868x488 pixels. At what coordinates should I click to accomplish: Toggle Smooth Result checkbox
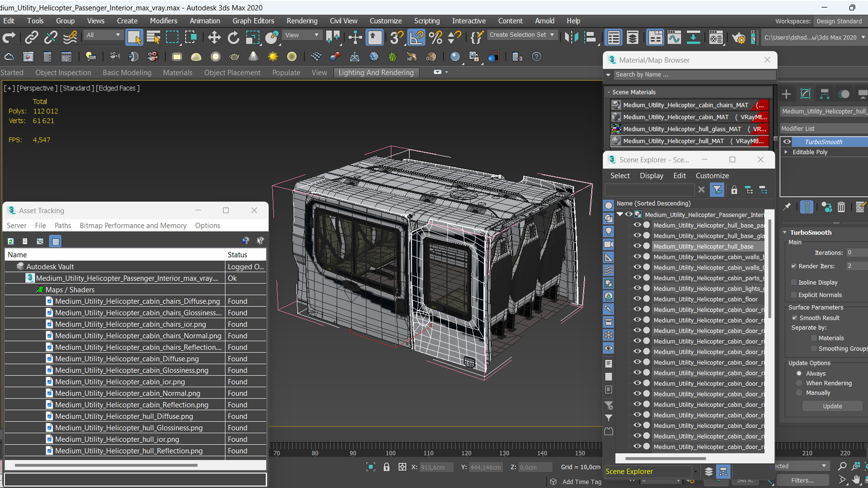[794, 318]
